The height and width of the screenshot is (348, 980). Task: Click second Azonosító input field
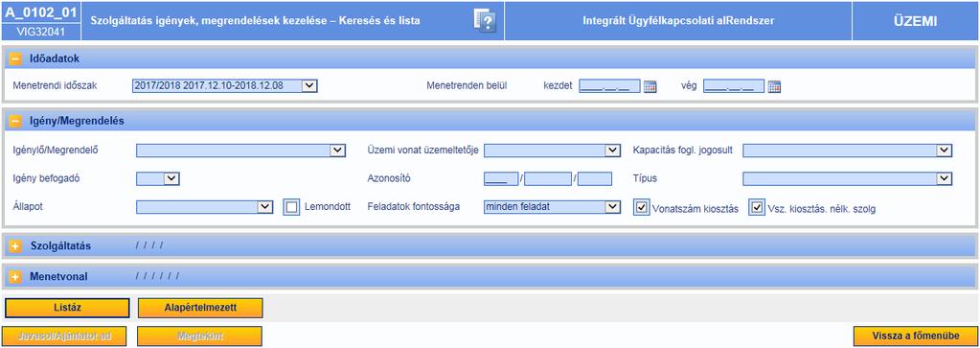pyautogui.click(x=548, y=179)
